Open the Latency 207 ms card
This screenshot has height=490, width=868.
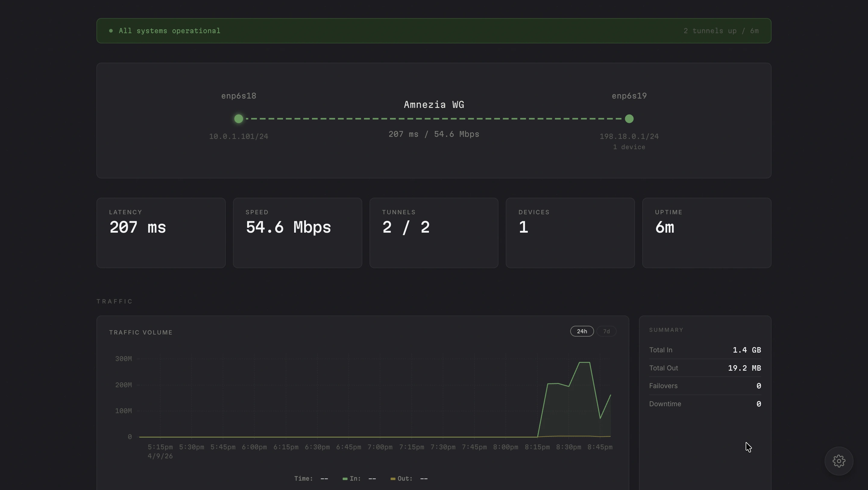[x=161, y=233]
